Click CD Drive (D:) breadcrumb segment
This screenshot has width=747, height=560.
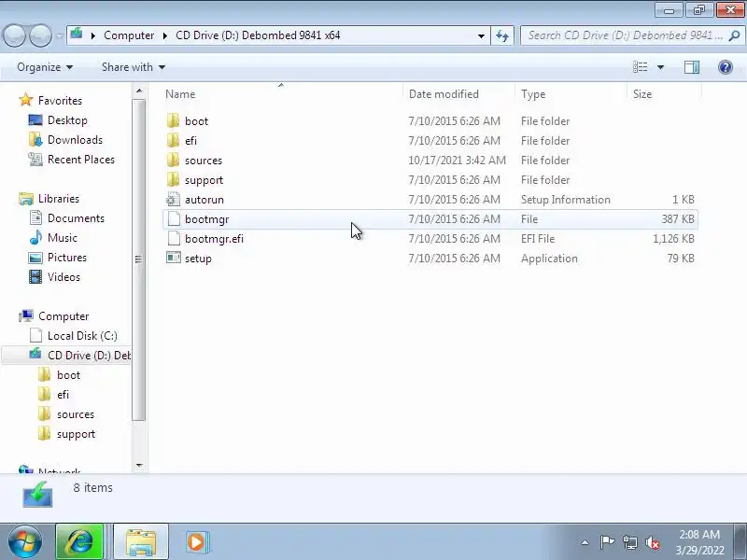coord(258,35)
